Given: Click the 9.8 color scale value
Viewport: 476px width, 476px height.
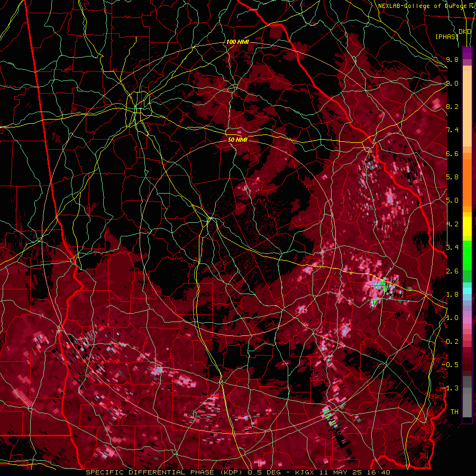Looking at the screenshot, I should pyautogui.click(x=452, y=59).
